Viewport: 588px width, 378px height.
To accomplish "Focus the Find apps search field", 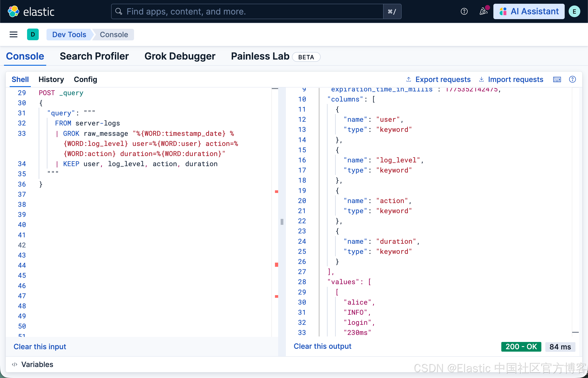I will point(247,11).
